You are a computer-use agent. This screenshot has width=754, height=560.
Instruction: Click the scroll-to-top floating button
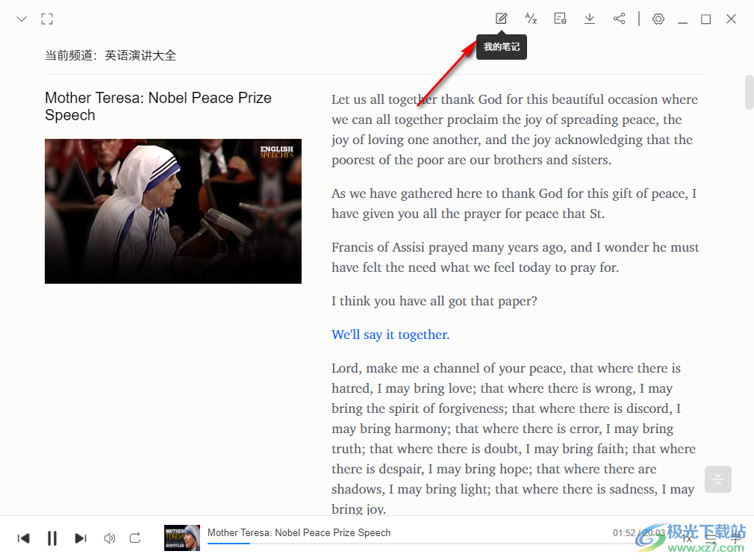(718, 479)
